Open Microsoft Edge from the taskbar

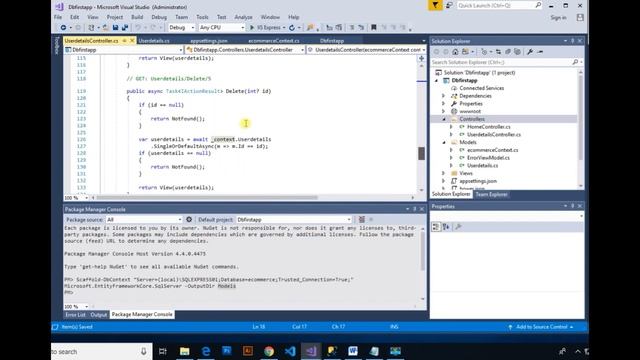(x=206, y=351)
